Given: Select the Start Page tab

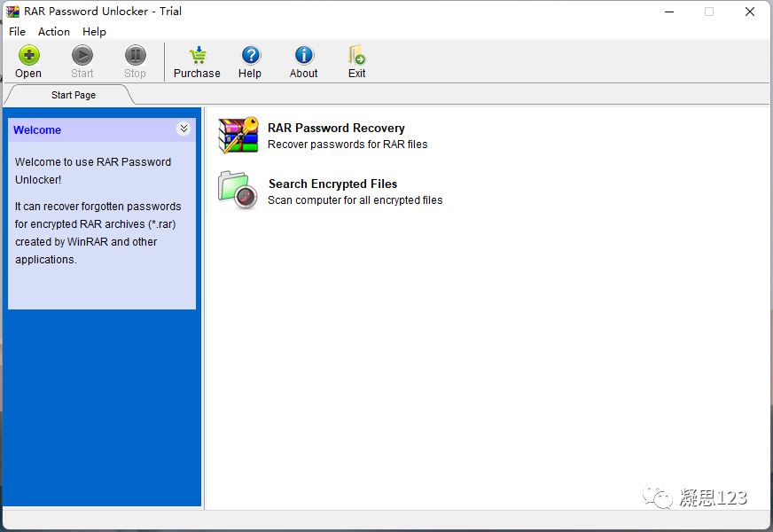Looking at the screenshot, I should click(x=74, y=95).
